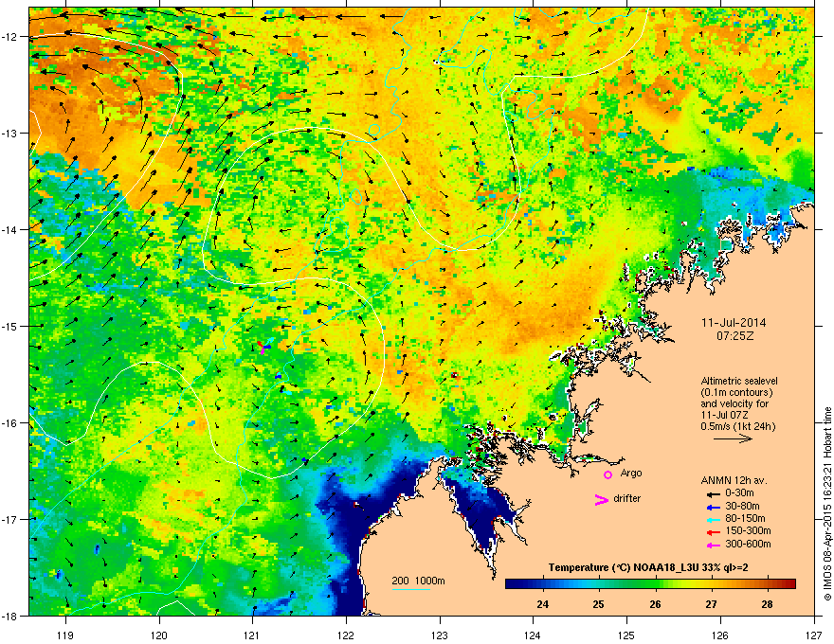The image size is (834, 644).
Task: Click the 11-Jul-2014 date label
Action: tap(734, 323)
